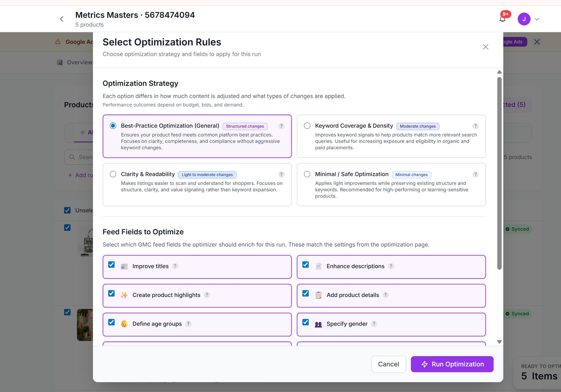This screenshot has width=561, height=392.
Task: Select the Minimal / Safe Optimization strategy
Action: pyautogui.click(x=307, y=174)
